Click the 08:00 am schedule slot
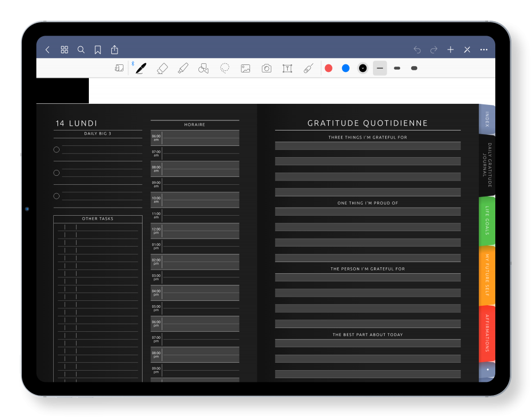This screenshot has height=417, width=532. coord(195,169)
